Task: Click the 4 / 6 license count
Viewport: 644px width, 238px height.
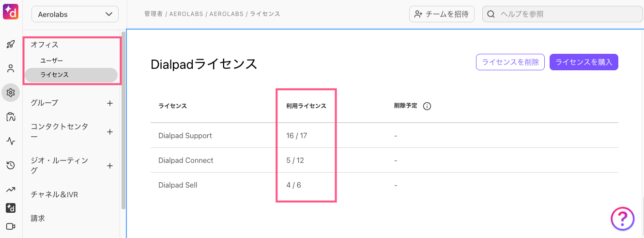Action: (293, 185)
